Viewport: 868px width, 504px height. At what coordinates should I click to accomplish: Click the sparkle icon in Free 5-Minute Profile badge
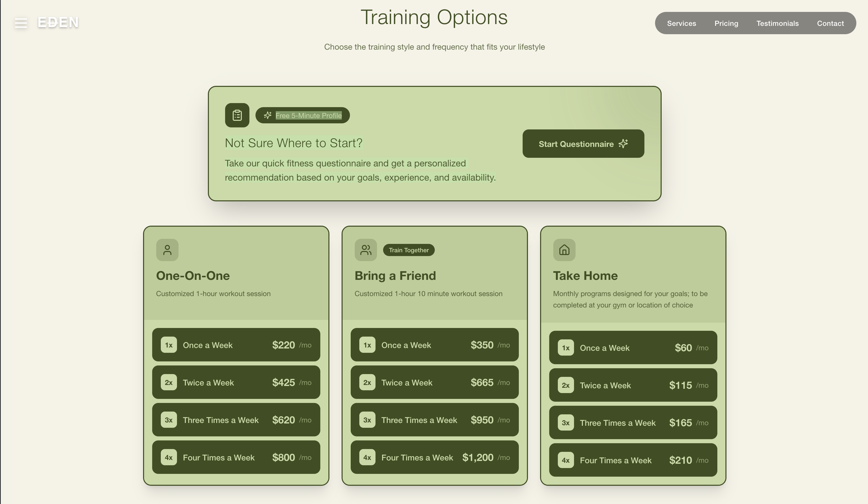(x=268, y=115)
